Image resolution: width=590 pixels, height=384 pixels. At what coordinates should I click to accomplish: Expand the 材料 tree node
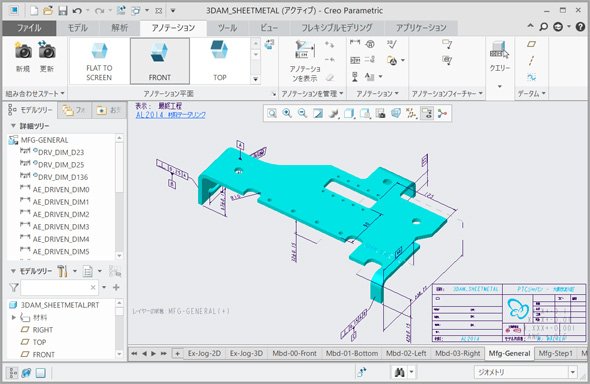coord(14,317)
